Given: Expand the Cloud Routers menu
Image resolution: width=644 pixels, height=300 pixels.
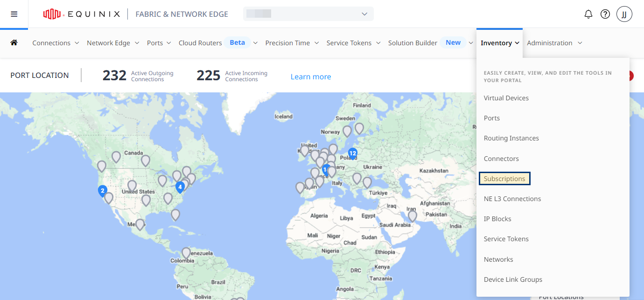Looking at the screenshot, I should [218, 43].
